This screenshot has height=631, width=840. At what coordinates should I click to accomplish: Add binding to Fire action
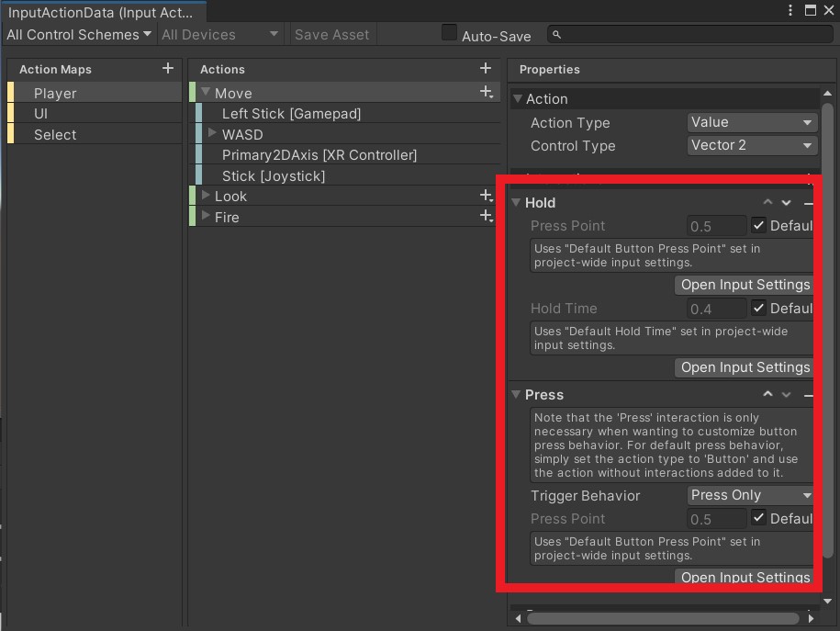pyautogui.click(x=487, y=216)
